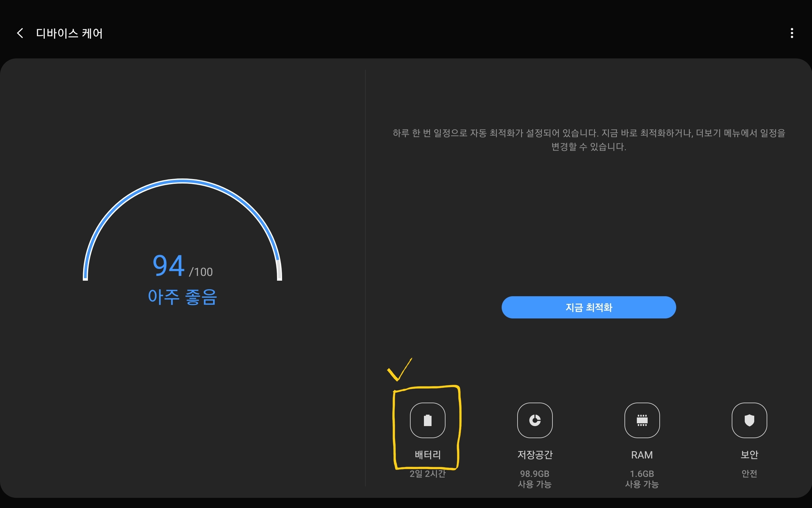Tap the 98.9GB 사용 가능 storage text

click(534, 479)
